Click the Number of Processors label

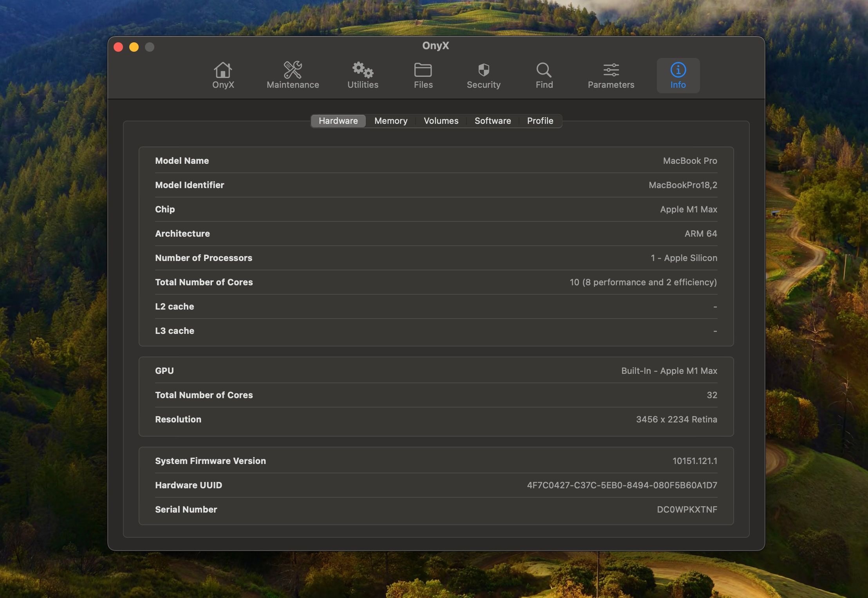pyautogui.click(x=204, y=258)
